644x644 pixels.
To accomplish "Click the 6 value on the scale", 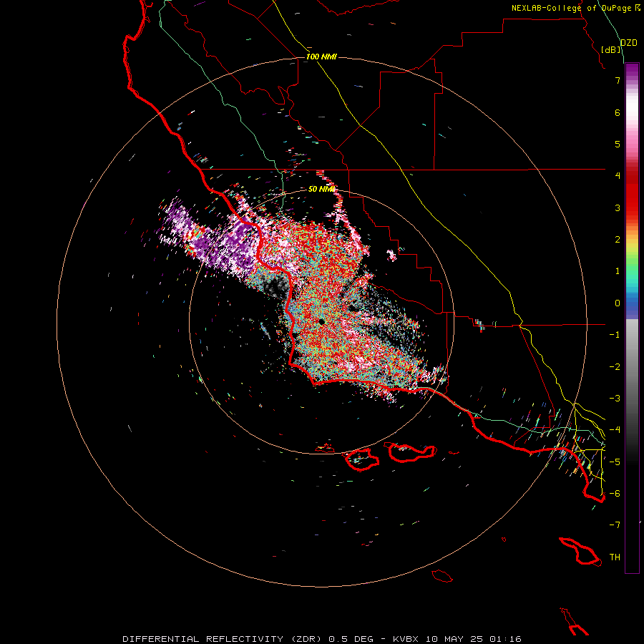I will pyautogui.click(x=618, y=112).
